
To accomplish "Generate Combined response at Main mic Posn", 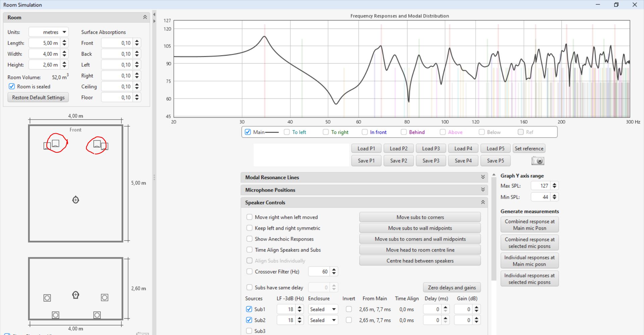I will 530,225.
